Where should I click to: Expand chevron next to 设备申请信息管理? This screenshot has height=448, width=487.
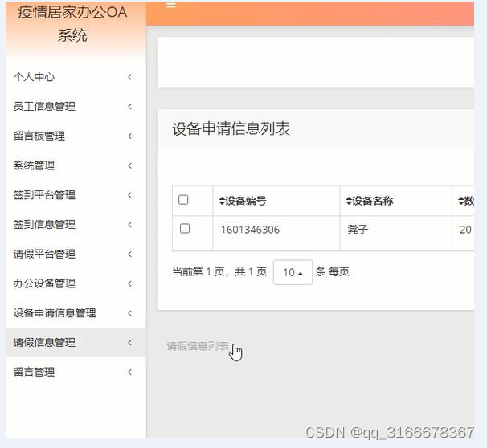130,313
